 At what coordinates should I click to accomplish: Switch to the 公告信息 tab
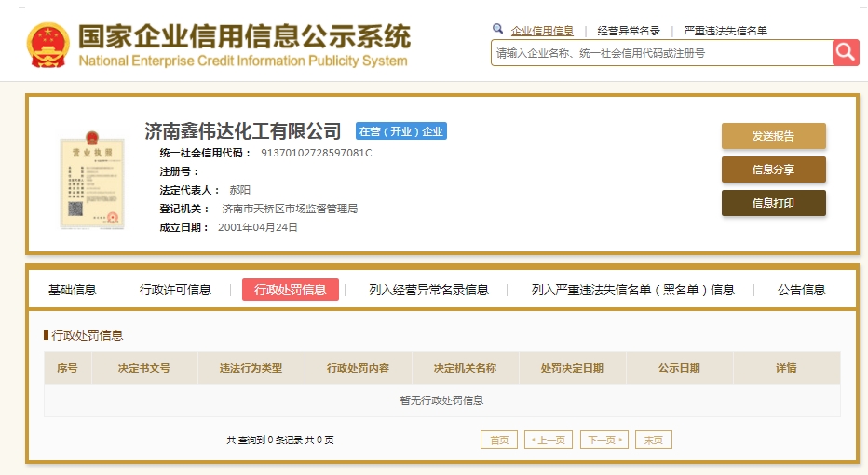click(x=801, y=290)
